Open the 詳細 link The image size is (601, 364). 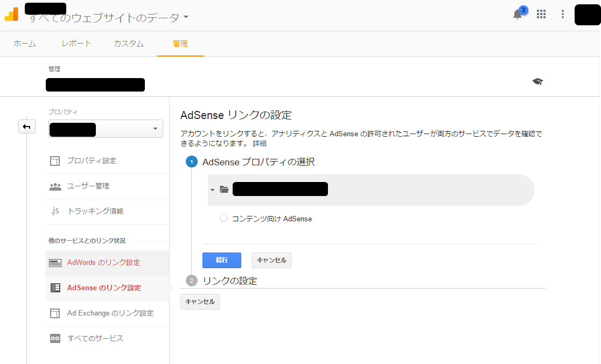point(260,143)
